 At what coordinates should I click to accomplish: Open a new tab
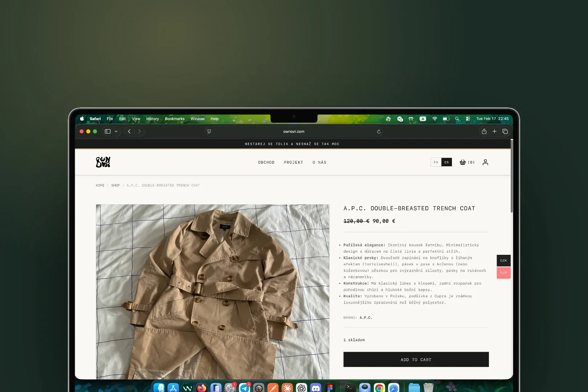click(x=494, y=131)
